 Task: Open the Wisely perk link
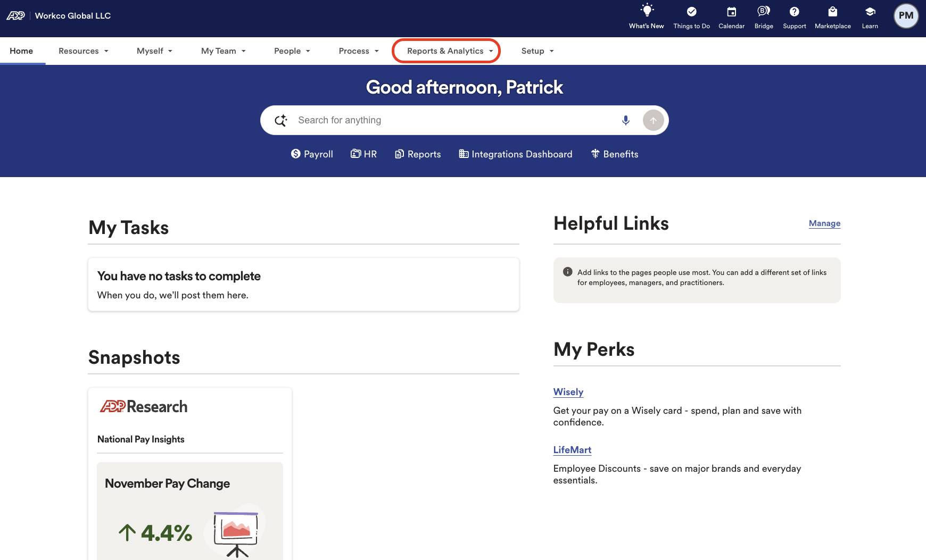pos(568,392)
